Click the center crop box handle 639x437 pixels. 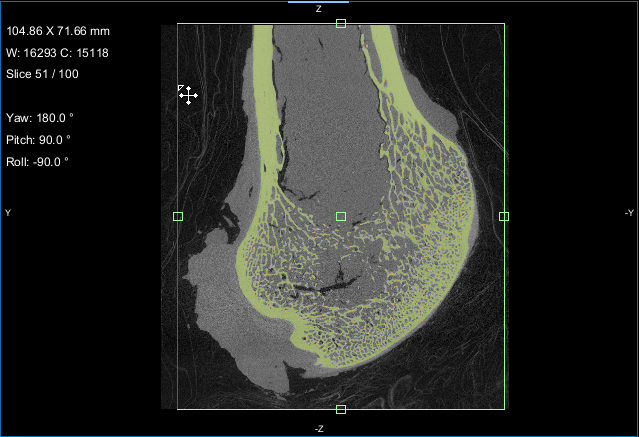(341, 216)
